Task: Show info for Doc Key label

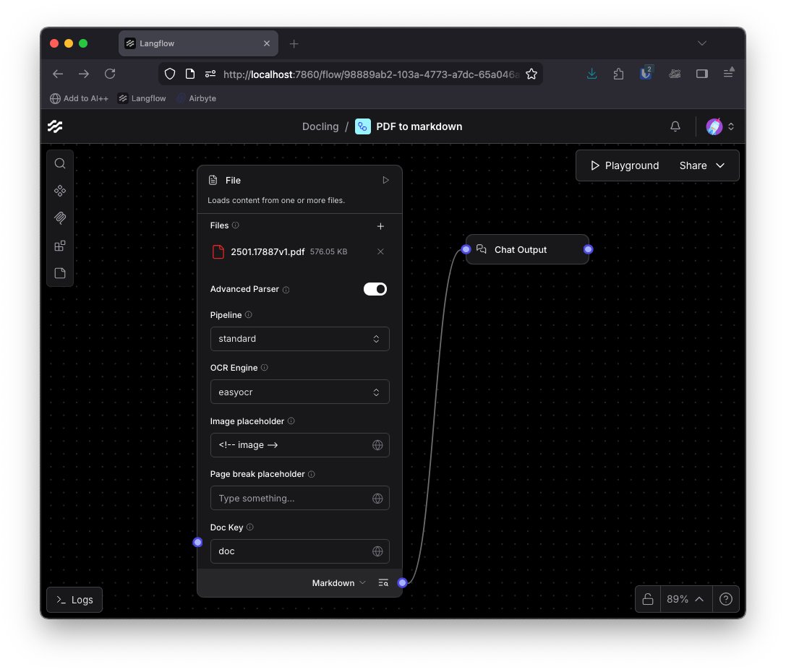Action: click(249, 527)
